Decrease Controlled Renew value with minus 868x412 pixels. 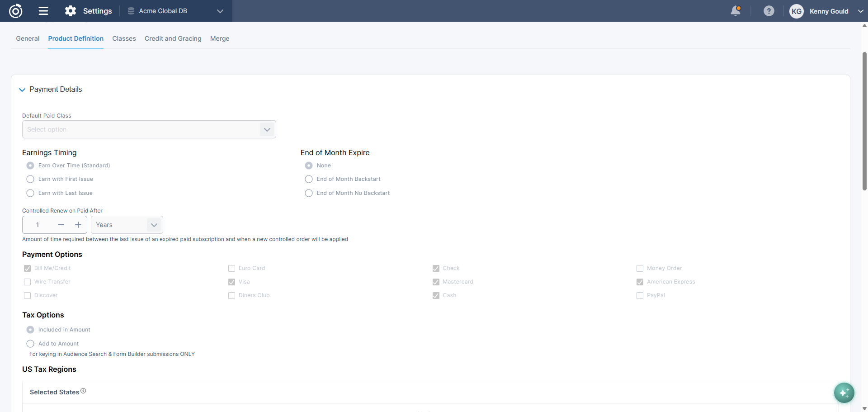(61, 225)
